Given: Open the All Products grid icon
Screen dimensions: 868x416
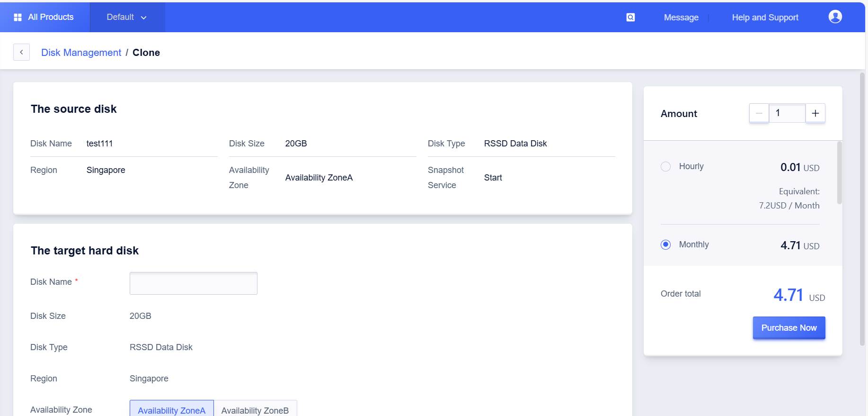Looking at the screenshot, I should [x=18, y=17].
